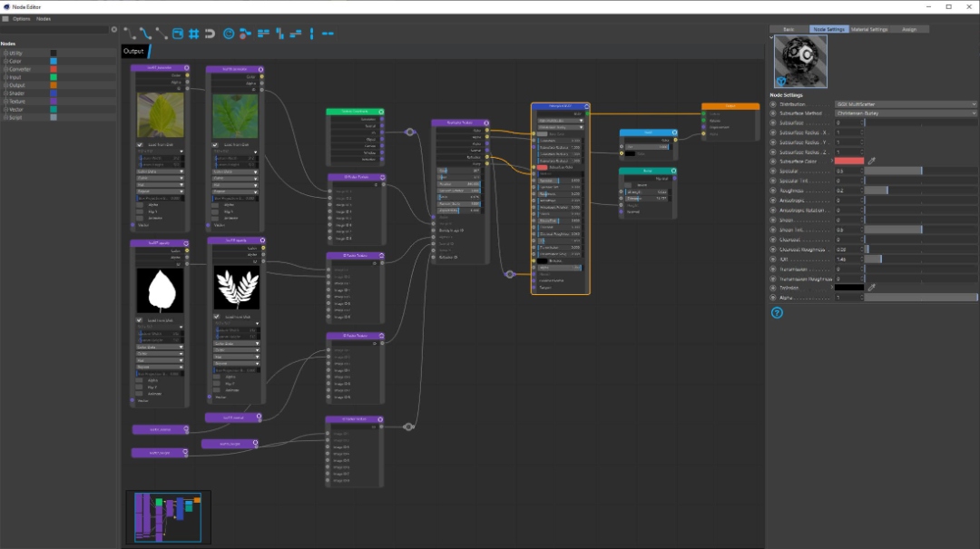Click the circular auto-layout icon in toolbar
Image resolution: width=980 pixels, height=549 pixels.
tap(229, 34)
